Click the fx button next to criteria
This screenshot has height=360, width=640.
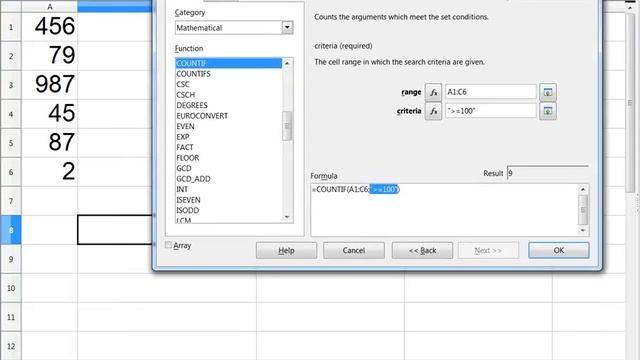pos(433,111)
